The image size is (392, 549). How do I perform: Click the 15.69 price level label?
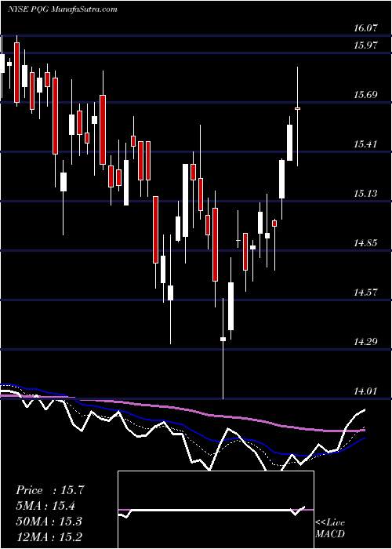coord(366,95)
